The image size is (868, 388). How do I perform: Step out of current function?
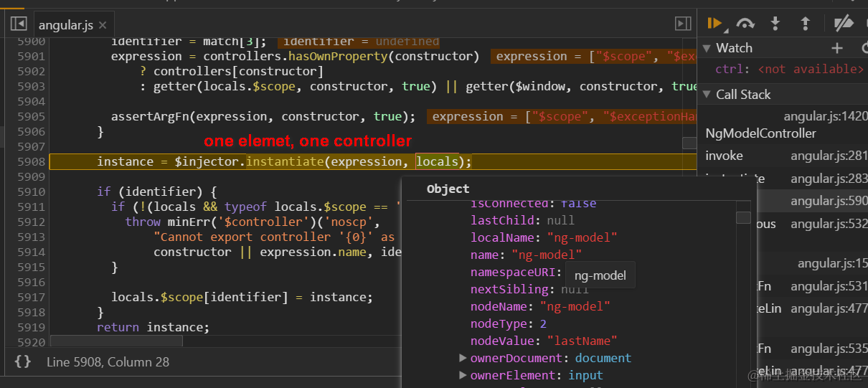point(805,24)
